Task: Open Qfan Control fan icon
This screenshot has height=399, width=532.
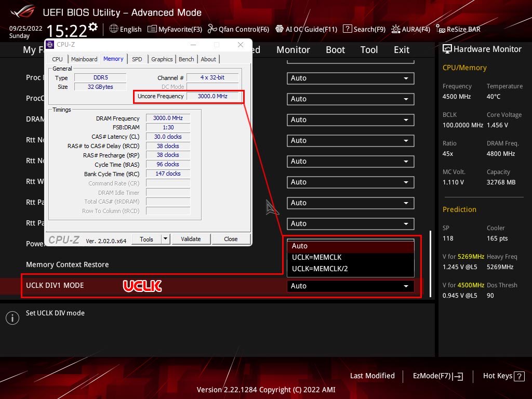Action: coord(212,29)
